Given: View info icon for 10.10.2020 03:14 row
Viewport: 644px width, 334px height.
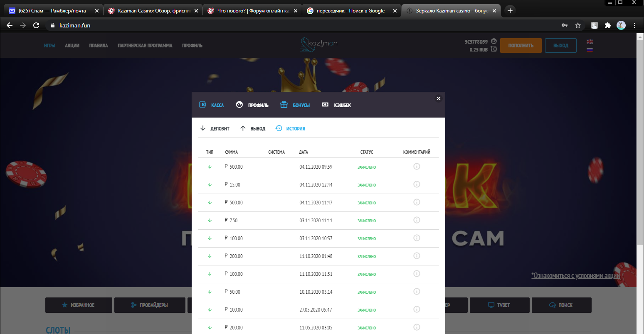Looking at the screenshot, I should 417,292.
